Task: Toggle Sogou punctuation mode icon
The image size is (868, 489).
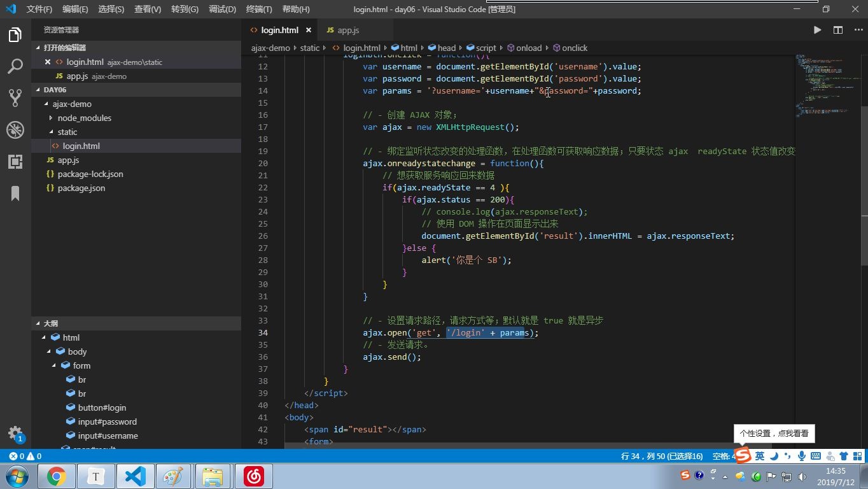Action: pos(788,456)
